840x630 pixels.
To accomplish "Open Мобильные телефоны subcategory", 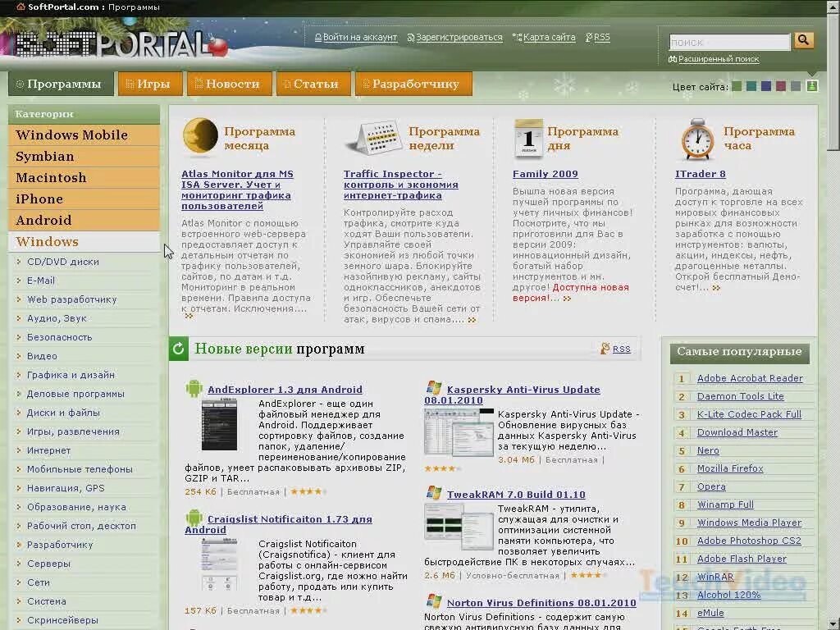I will coord(80,469).
